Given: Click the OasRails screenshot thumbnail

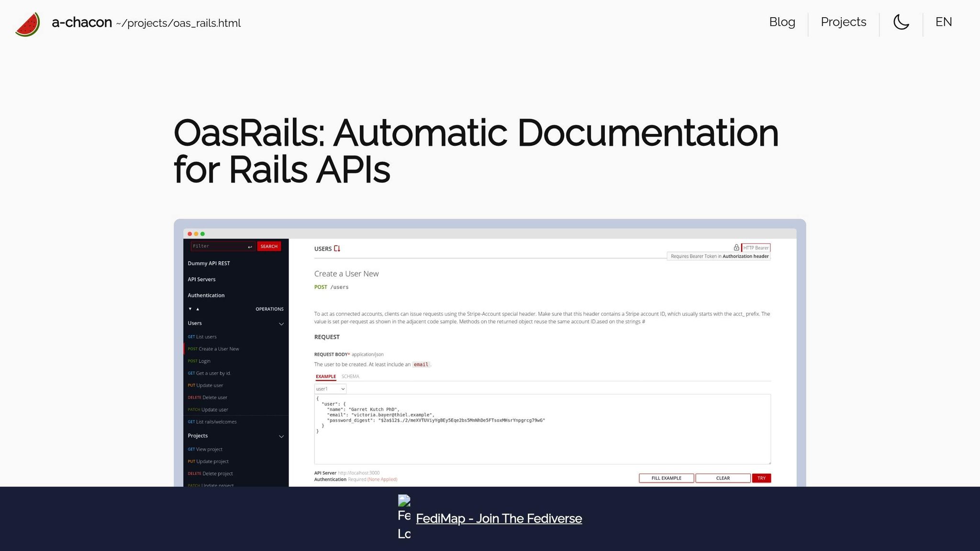Looking at the screenshot, I should 490,354.
